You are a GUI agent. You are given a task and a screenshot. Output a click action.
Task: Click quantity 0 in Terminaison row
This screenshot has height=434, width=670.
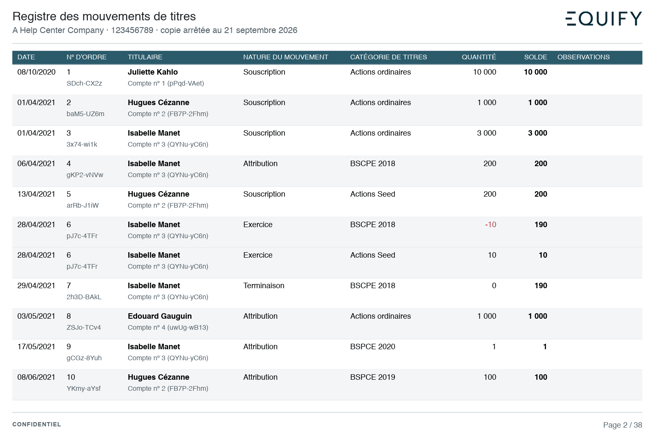coord(494,286)
